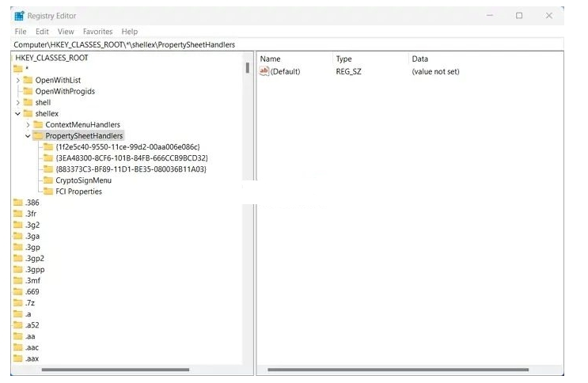Select the OpenWithProgids folder icon
Image resolution: width=588 pixels, height=383 pixels.
[x=28, y=91]
